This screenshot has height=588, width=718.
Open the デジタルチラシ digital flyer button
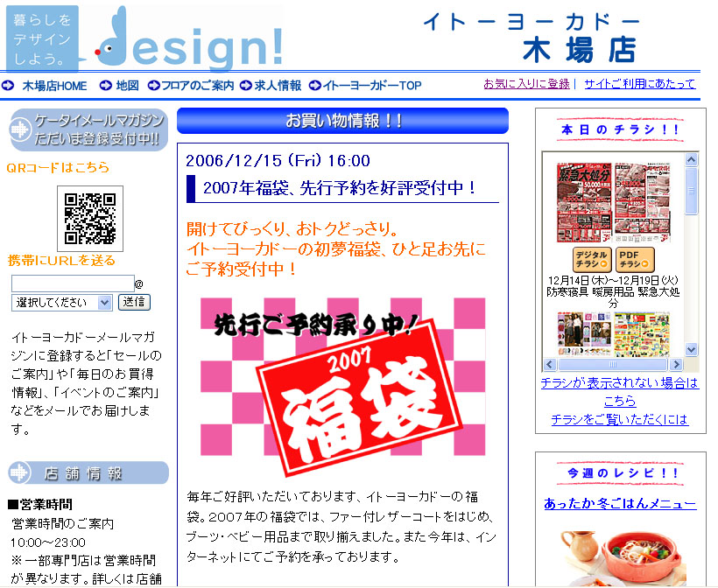coord(592,259)
